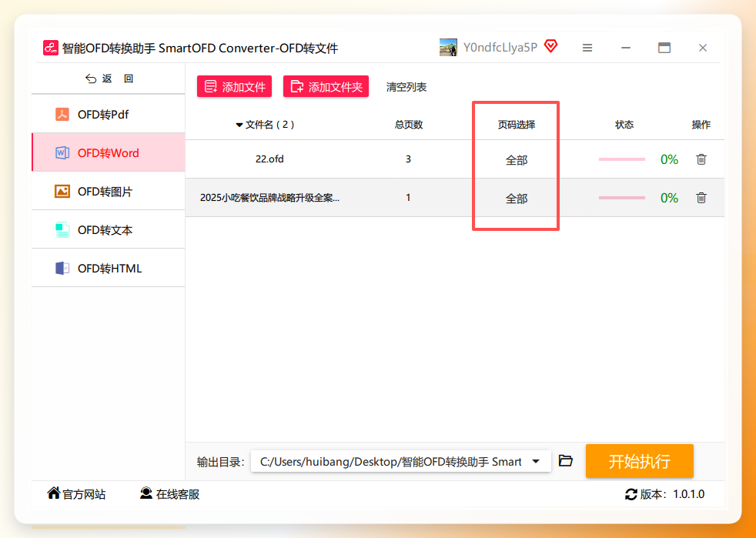This screenshot has height=538, width=756.
Task: Select the OFD转HTML tab
Action: (x=109, y=269)
